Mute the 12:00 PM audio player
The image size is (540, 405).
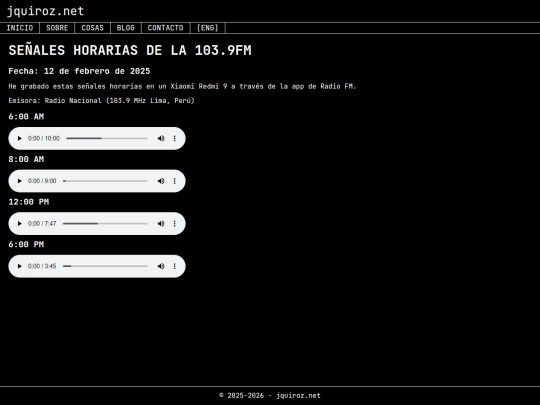[x=161, y=224]
